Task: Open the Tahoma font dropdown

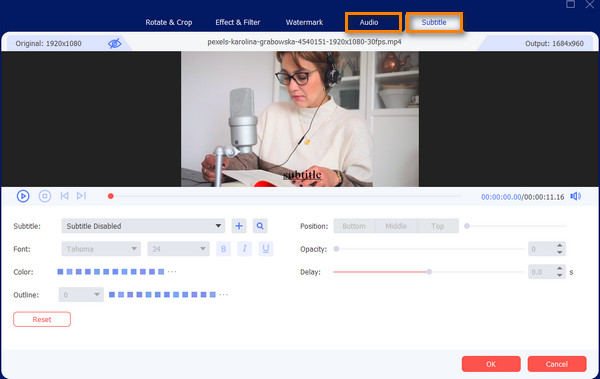Action: coord(101,249)
